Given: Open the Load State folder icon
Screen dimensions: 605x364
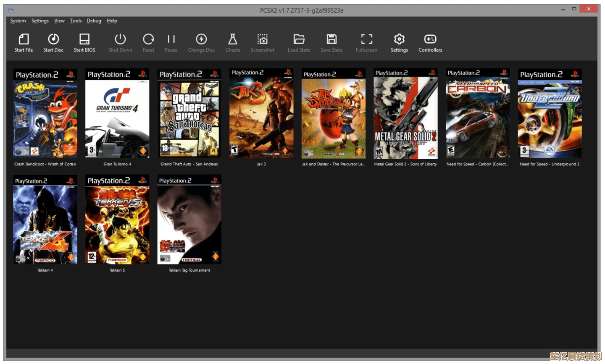Looking at the screenshot, I should (299, 40).
